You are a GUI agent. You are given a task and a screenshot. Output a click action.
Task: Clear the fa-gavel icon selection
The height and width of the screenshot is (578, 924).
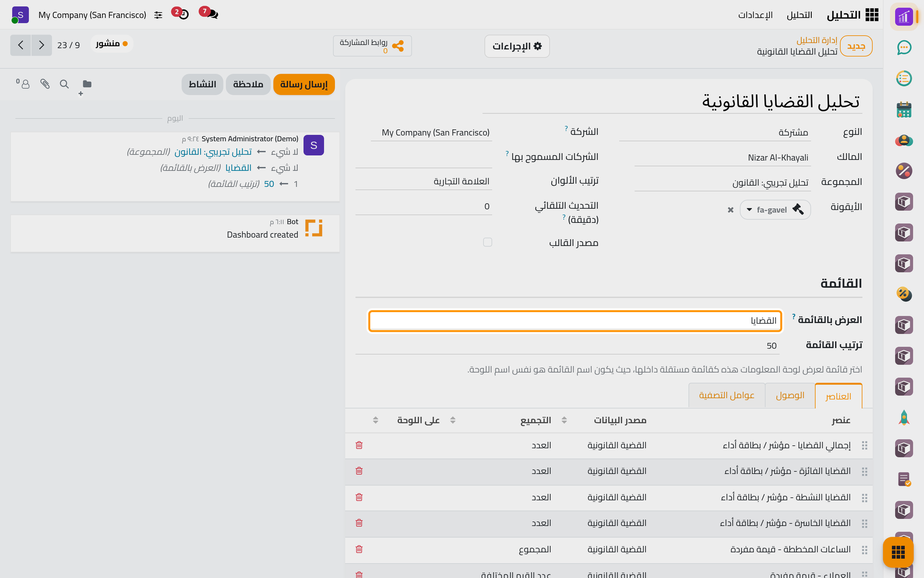(x=731, y=210)
